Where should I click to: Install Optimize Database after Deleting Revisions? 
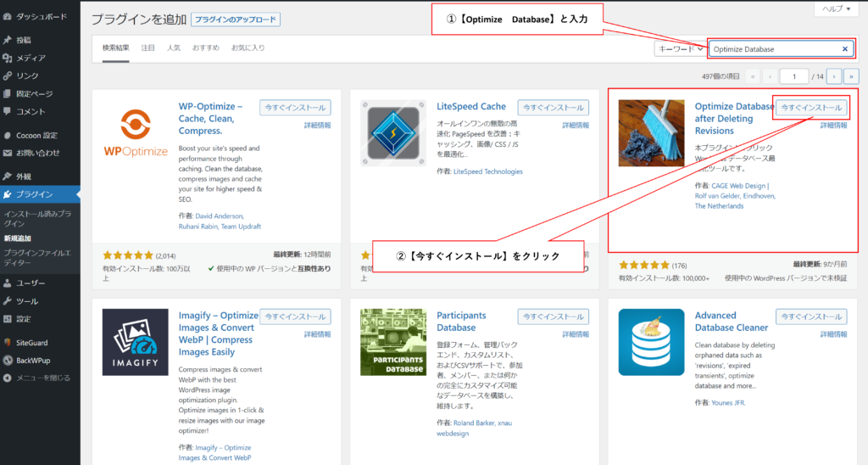[x=811, y=108]
